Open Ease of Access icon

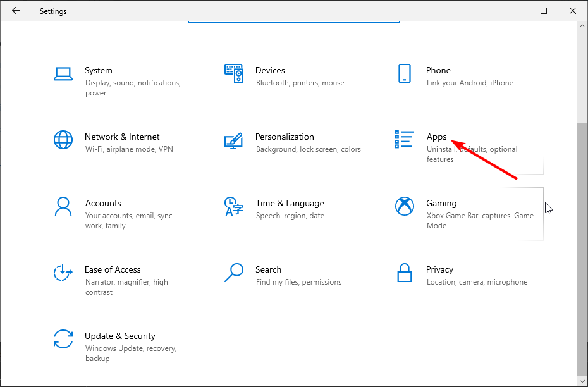63,273
